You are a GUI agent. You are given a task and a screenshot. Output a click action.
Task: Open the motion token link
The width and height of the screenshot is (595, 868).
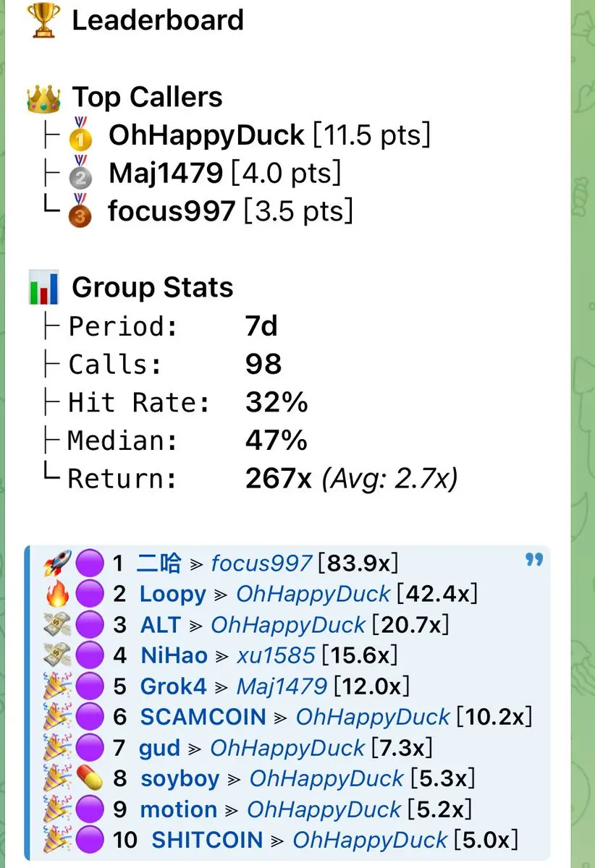[x=178, y=809]
